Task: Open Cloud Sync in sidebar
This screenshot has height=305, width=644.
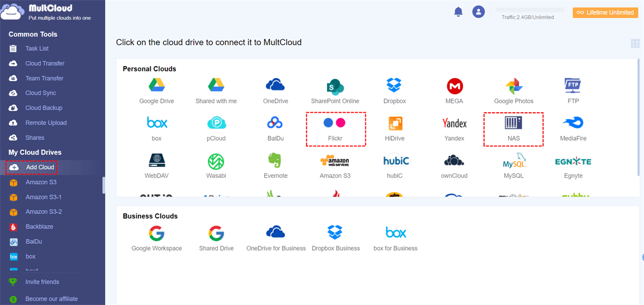Action: pos(40,93)
